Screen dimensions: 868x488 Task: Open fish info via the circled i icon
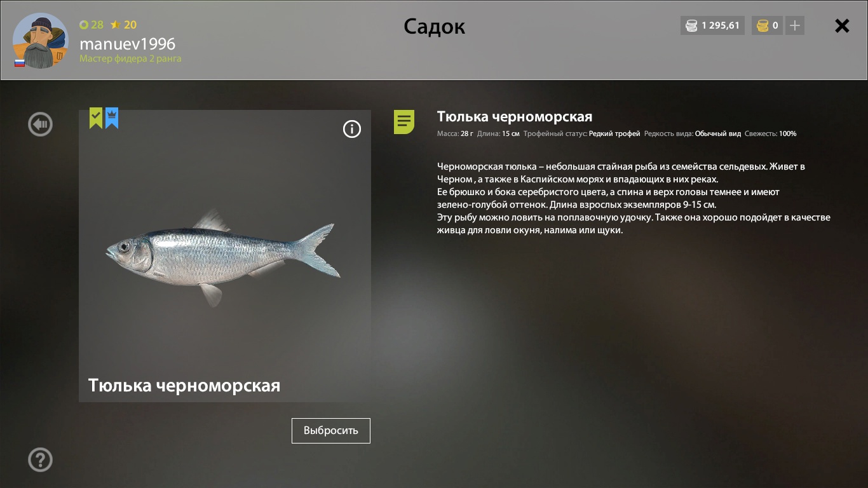click(352, 129)
